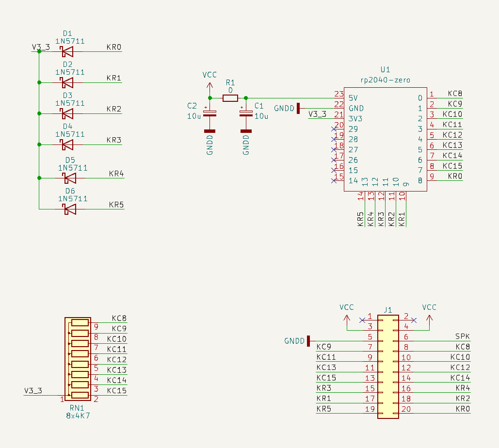The image size is (499, 448).
Task: Click the KC11 label at RN1 pin 7
Action: click(117, 350)
